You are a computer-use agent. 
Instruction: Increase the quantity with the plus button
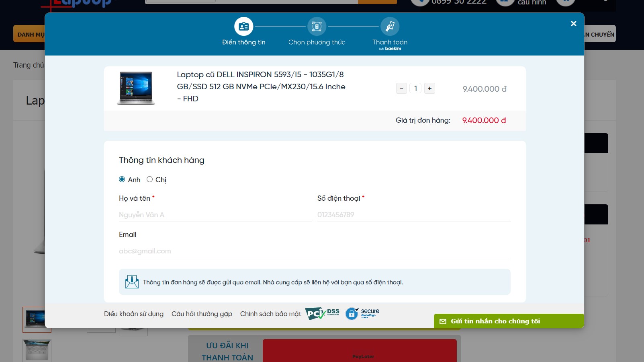click(x=429, y=88)
